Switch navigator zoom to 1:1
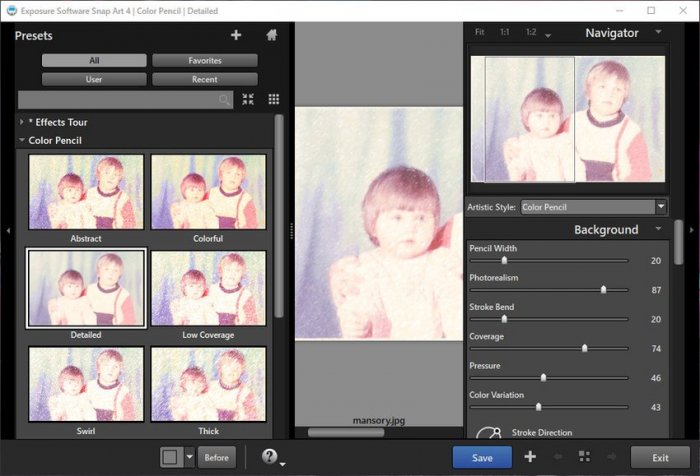The height and width of the screenshot is (476, 700). (505, 33)
